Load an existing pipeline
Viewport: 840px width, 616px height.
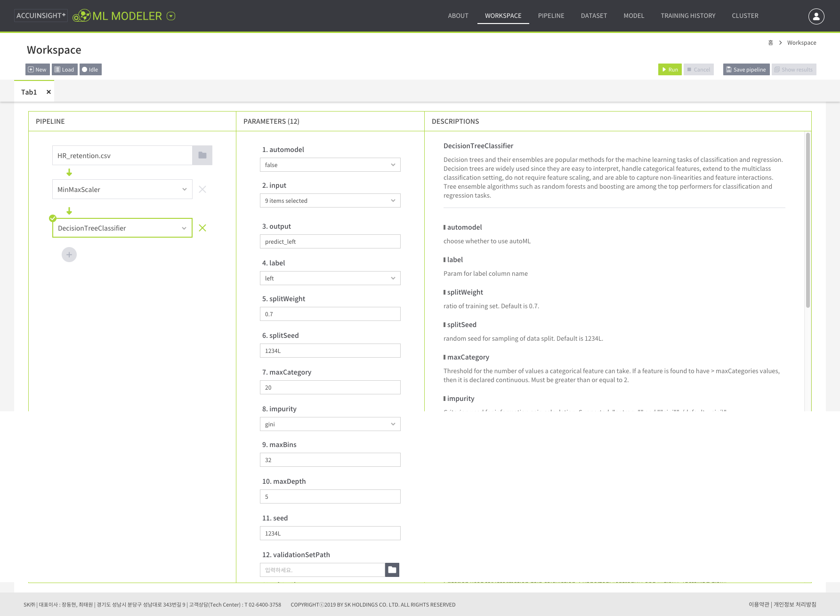[65, 70]
